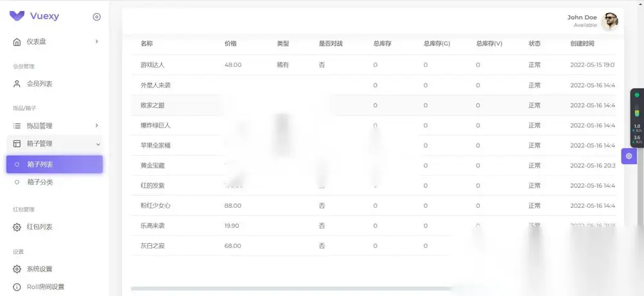The image size is (644, 296).
Task: Select the 粉红少女心 row name
Action: (155, 206)
